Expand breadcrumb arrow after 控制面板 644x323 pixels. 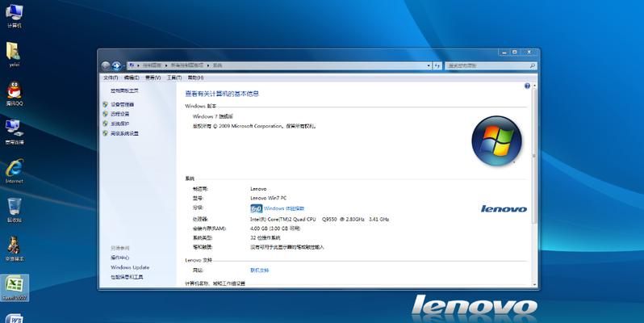(166, 65)
